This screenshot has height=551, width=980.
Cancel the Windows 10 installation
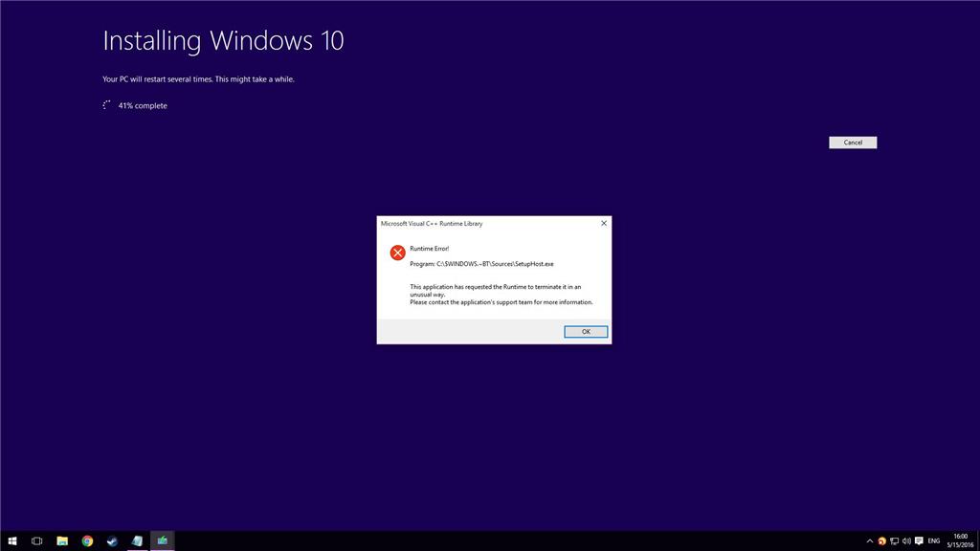point(853,143)
